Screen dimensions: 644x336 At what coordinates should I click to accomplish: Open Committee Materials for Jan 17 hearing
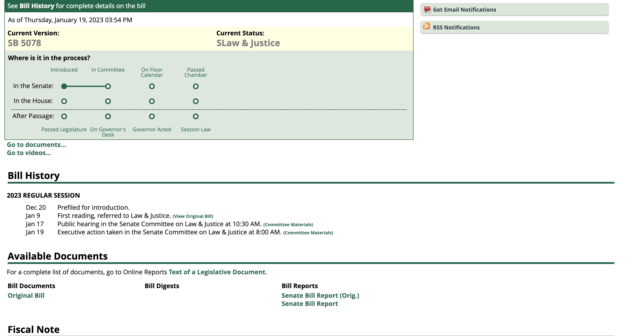coord(288,225)
